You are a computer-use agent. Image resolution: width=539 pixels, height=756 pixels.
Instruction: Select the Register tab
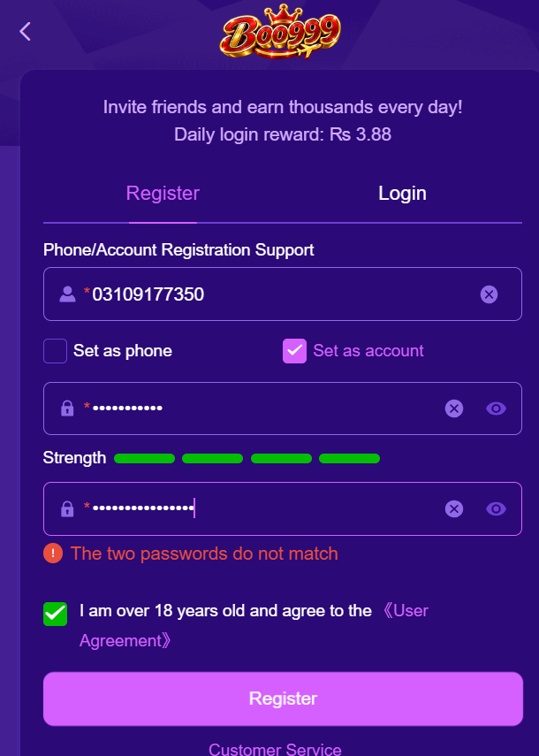click(163, 193)
